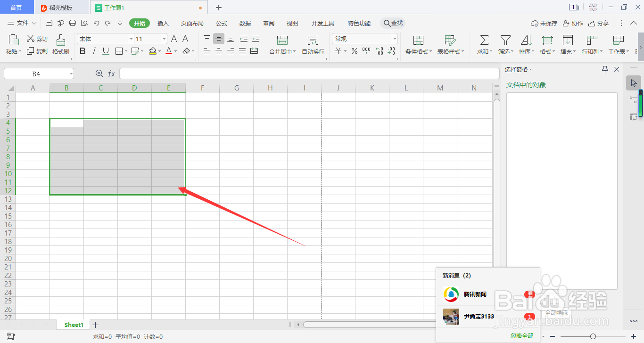Decrease decimal places icon

391,51
